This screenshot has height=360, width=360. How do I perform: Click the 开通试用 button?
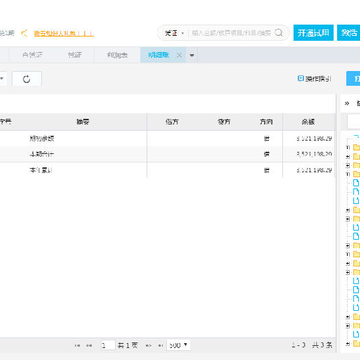[x=313, y=33]
